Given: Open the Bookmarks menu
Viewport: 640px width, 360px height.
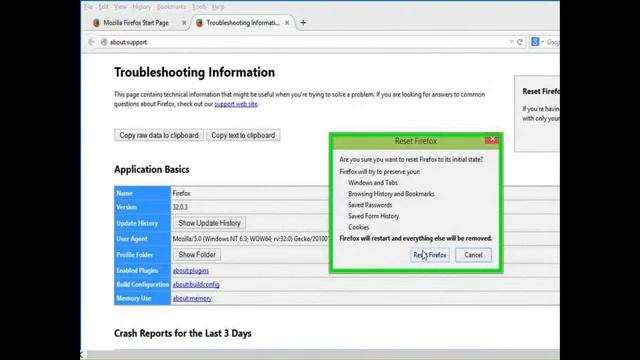Looking at the screenshot, I should click(x=171, y=7).
